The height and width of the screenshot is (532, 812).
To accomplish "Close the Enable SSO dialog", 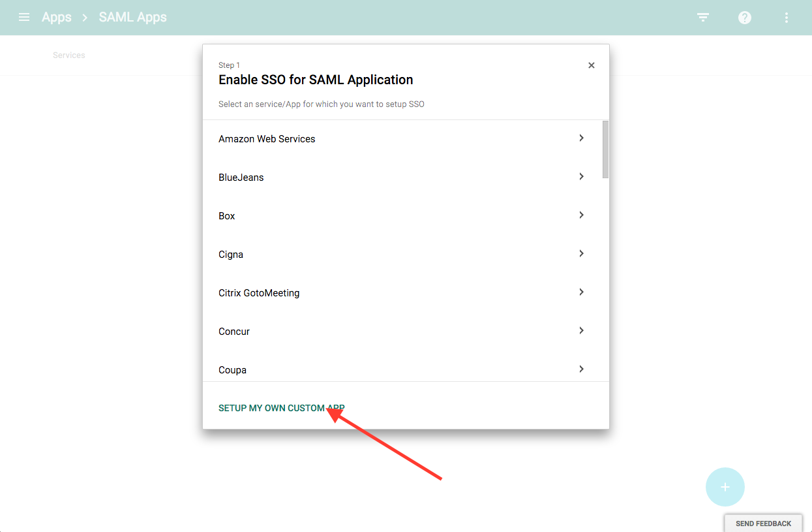I will pyautogui.click(x=592, y=65).
